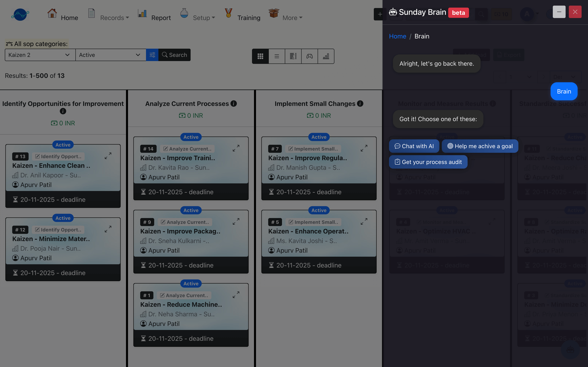The image size is (588, 367).
Task: Open the game controller view icon
Action: [309, 56]
